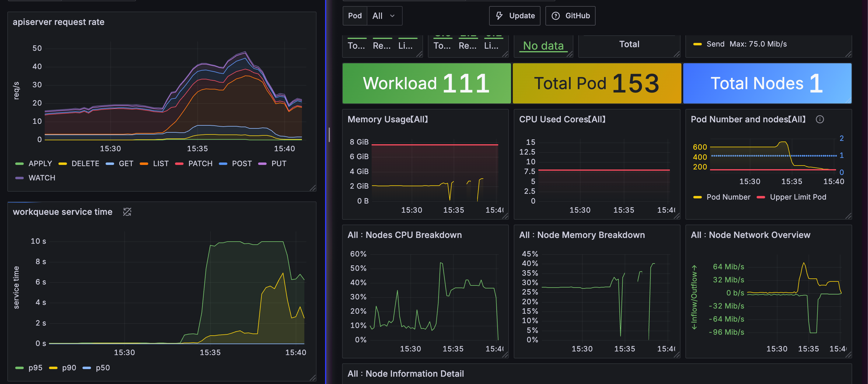The height and width of the screenshot is (384, 868).
Task: Toggle the p95 series in the workqueue legend
Action: tap(35, 368)
